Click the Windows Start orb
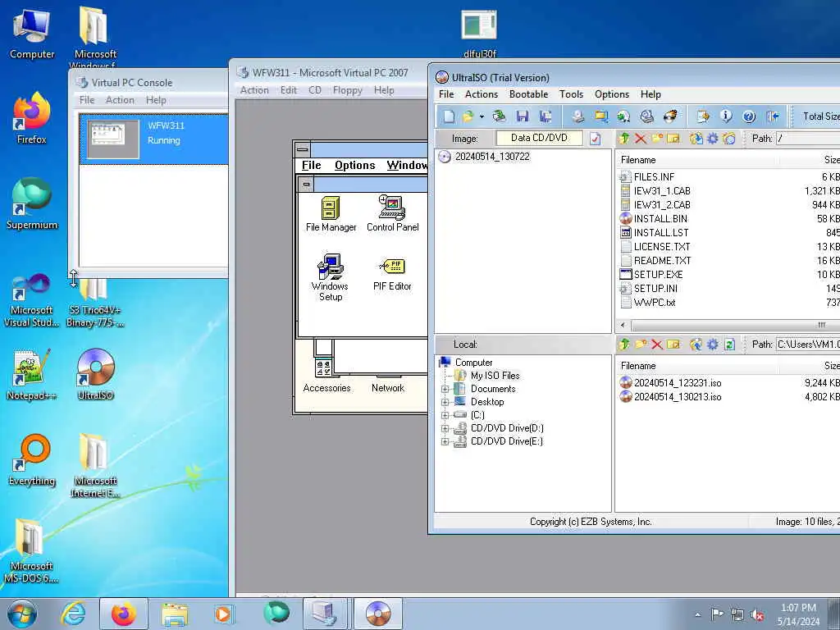Viewport: 840px width, 630px height. tap(22, 614)
